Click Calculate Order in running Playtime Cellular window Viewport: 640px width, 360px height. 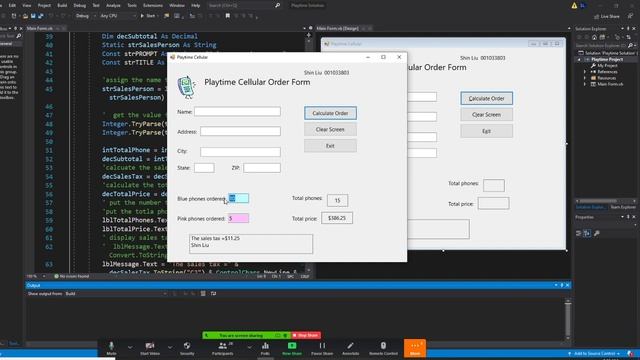(x=330, y=113)
